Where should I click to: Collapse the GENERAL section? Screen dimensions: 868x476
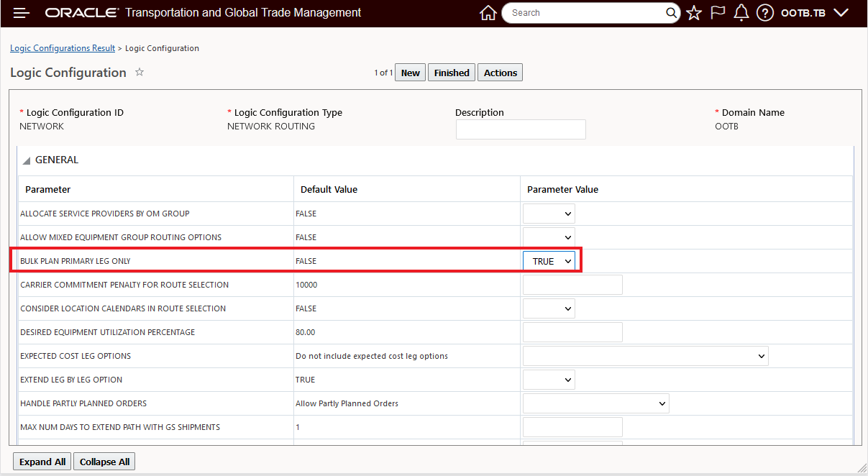point(27,160)
